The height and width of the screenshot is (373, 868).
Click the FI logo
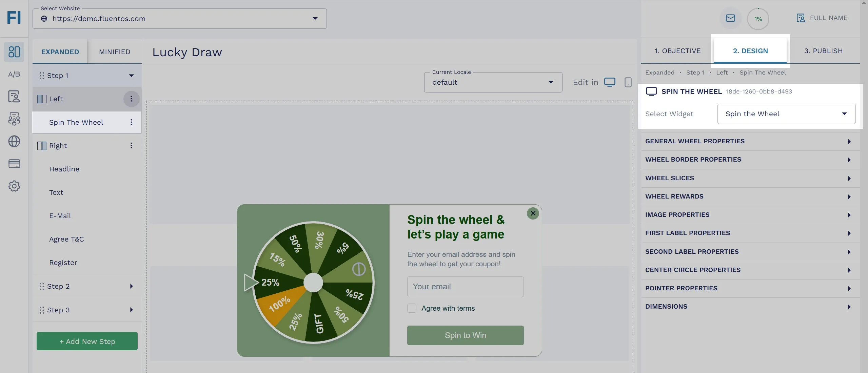14,18
